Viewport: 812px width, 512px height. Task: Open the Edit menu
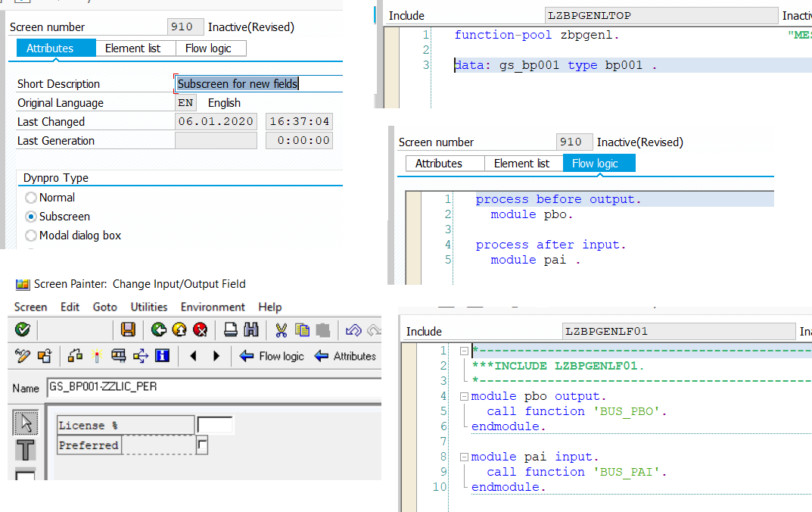coord(70,307)
